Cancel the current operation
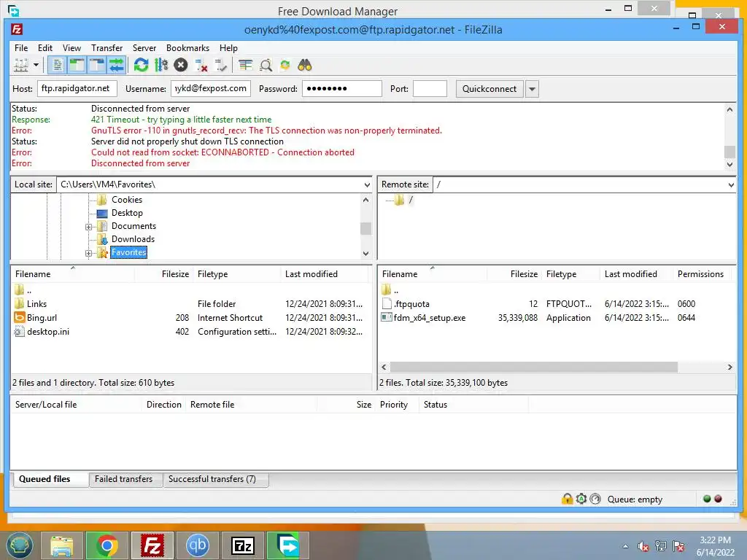 [181, 65]
